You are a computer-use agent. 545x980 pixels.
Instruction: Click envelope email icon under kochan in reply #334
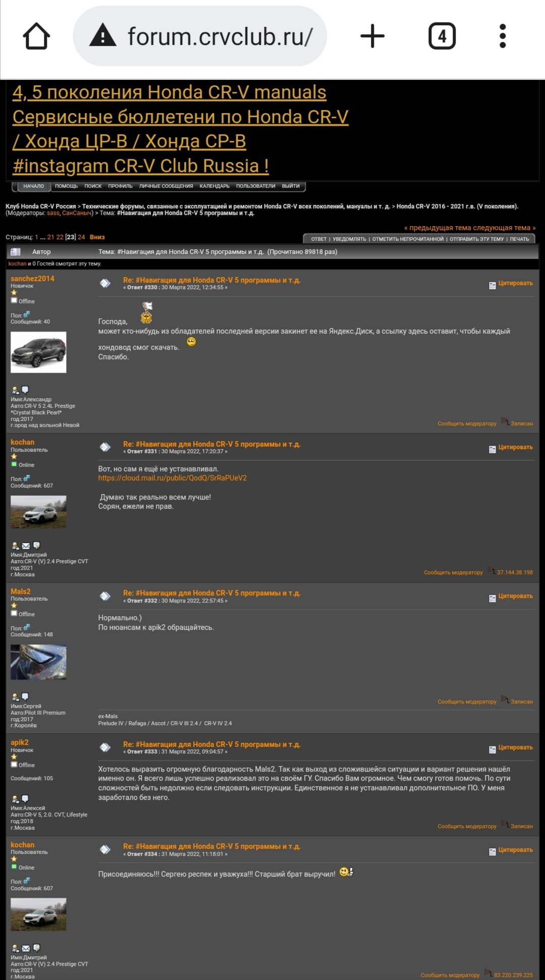tap(26, 948)
